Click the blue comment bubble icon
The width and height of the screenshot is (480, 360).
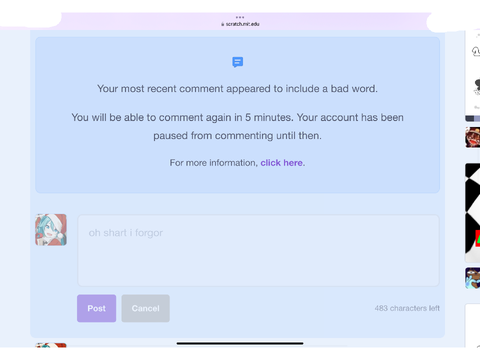point(237,62)
